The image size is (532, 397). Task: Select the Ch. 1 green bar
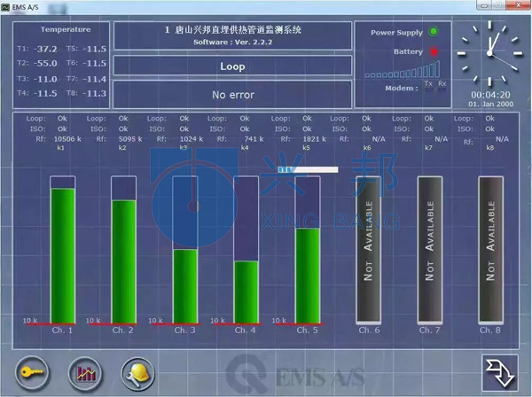[x=62, y=255]
